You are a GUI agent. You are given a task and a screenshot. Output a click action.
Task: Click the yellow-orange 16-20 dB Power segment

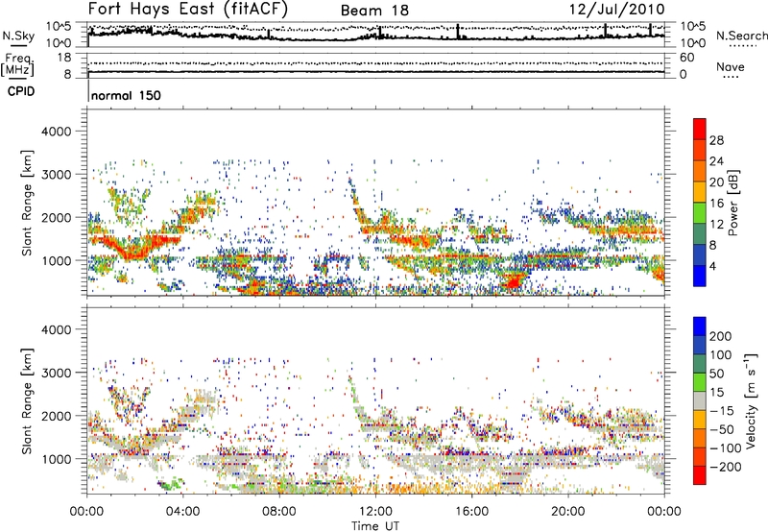tap(700, 191)
